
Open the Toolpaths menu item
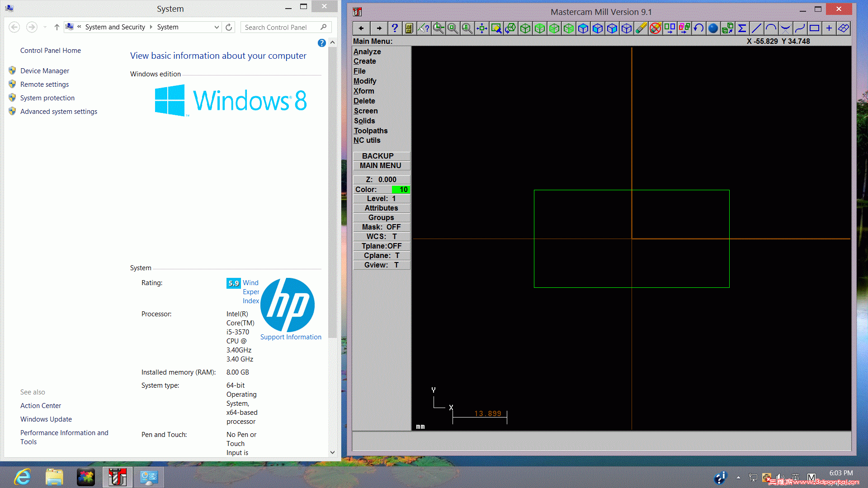(x=370, y=131)
